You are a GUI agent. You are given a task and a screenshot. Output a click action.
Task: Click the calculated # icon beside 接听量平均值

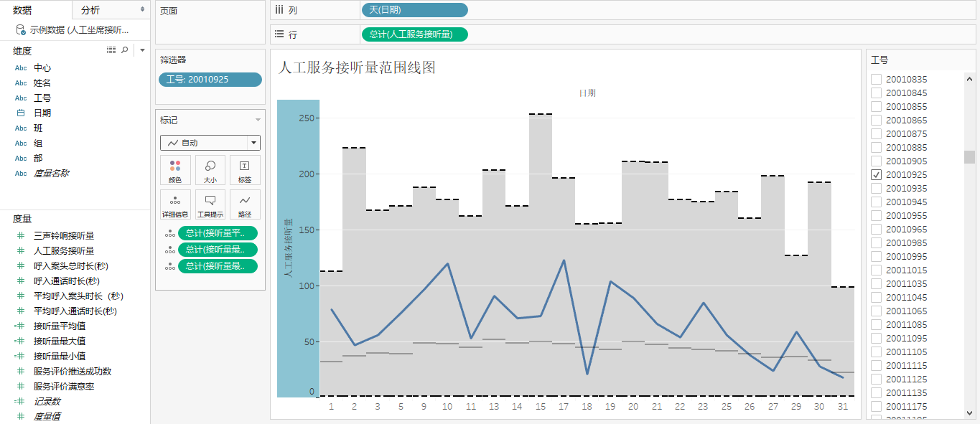(20, 326)
